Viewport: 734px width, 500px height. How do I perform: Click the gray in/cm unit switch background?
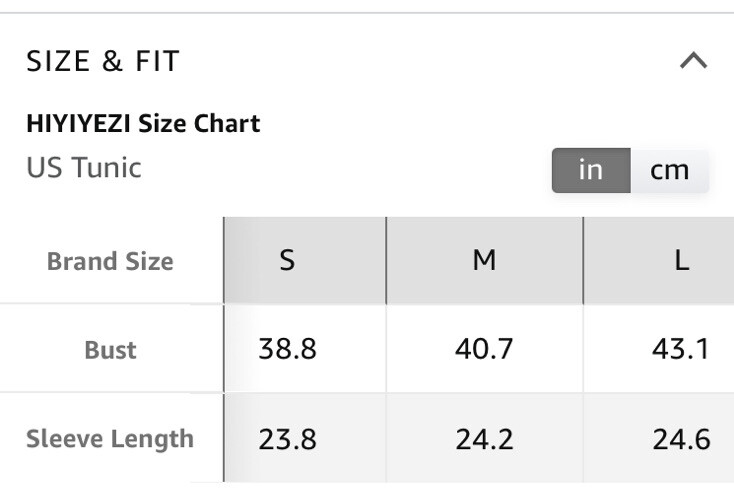pyautogui.click(x=631, y=170)
